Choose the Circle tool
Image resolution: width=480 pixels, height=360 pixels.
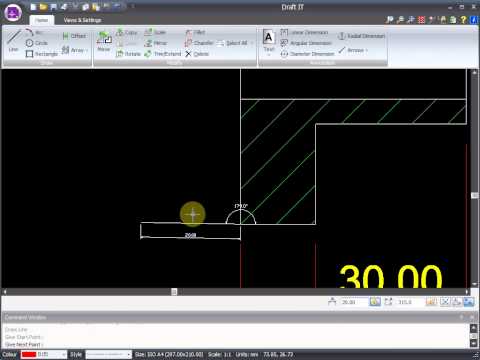point(37,43)
